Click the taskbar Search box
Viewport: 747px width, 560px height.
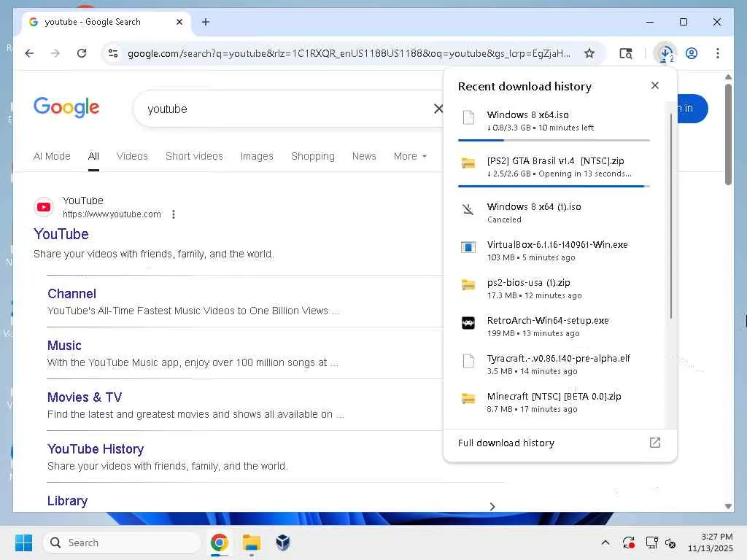click(x=122, y=542)
